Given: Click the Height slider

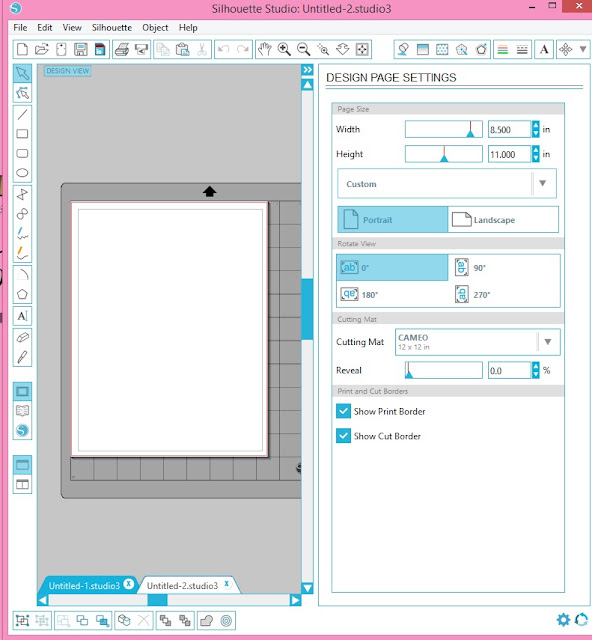Looking at the screenshot, I should 443,154.
